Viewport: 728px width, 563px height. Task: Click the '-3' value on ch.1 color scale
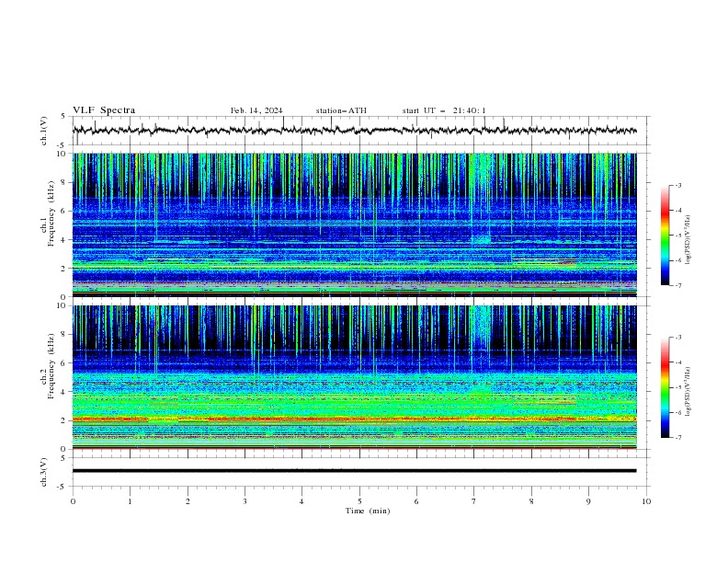click(678, 185)
